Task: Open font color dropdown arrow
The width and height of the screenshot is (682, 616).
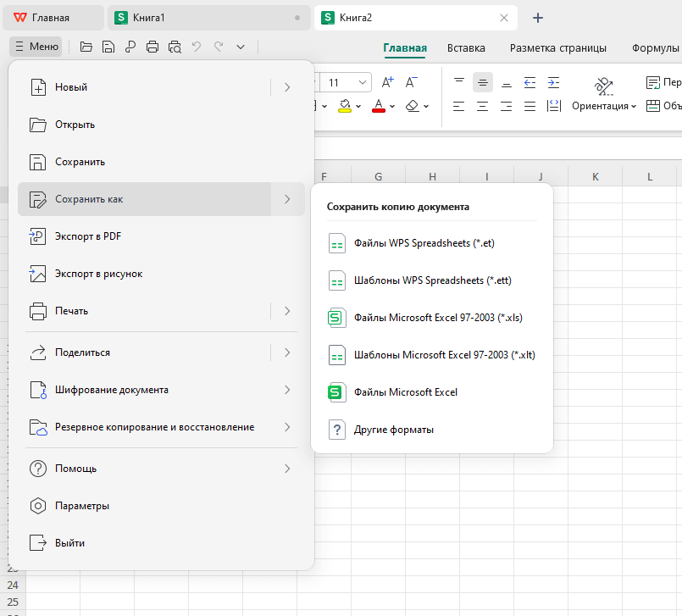Action: (392, 106)
